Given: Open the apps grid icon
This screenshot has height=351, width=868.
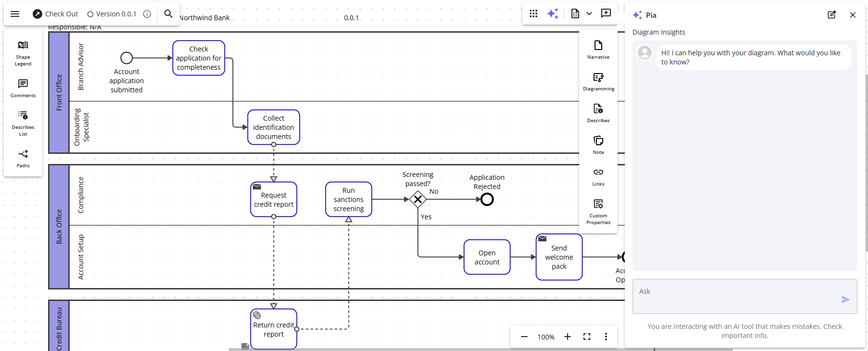Looking at the screenshot, I should [533, 13].
